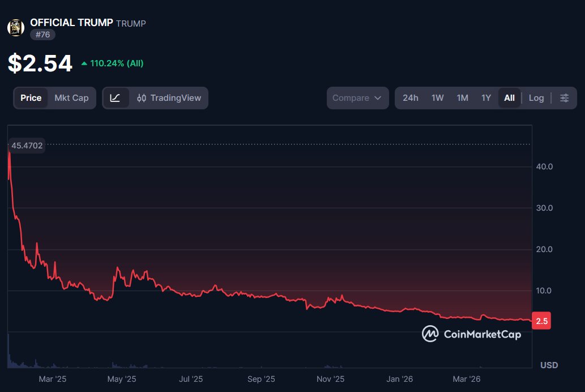Viewport: 585px width, 392px height.
Task: Click the 40.0 y-axis value
Action: coord(544,167)
